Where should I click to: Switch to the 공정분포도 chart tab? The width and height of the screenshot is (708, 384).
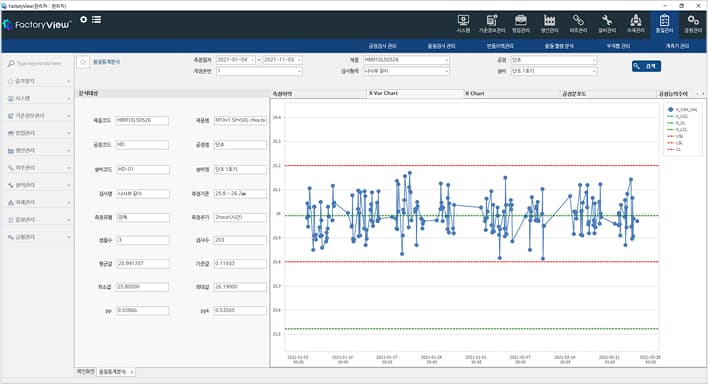tap(608, 94)
